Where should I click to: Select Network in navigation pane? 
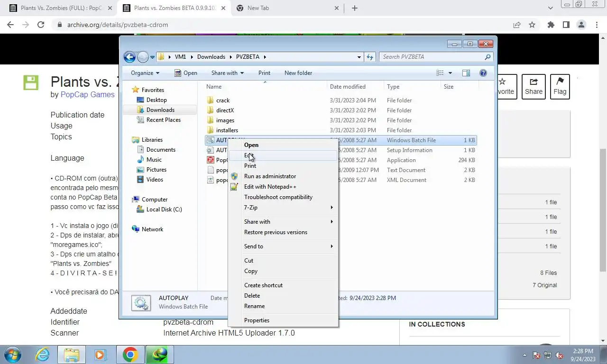pyautogui.click(x=152, y=229)
